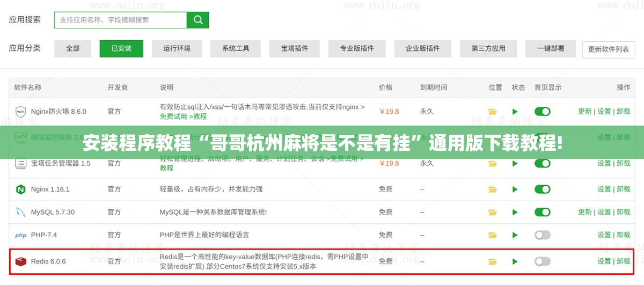Click the MySQL 5.7.30 software name

53,212
